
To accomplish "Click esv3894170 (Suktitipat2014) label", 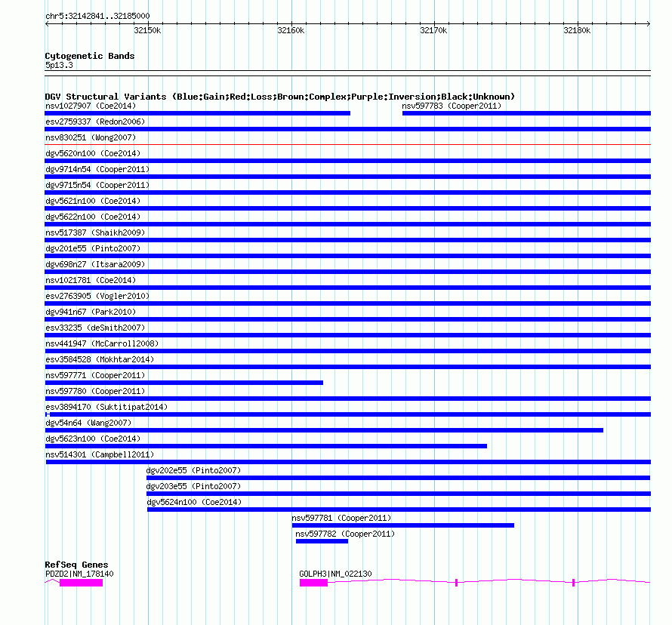I will (106, 407).
